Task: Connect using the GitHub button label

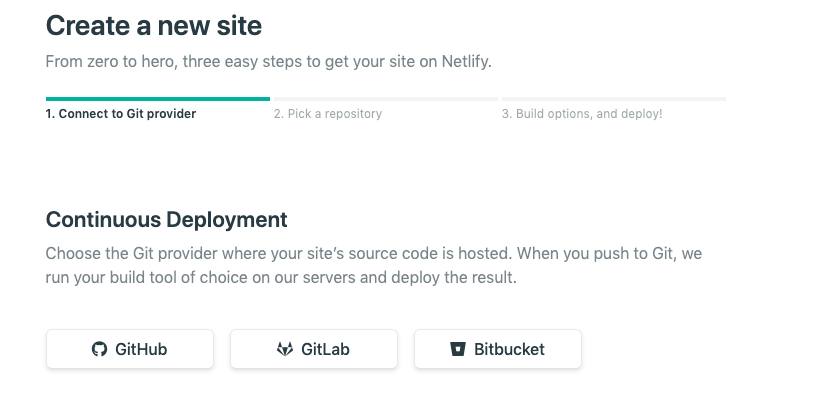Action: tap(141, 349)
